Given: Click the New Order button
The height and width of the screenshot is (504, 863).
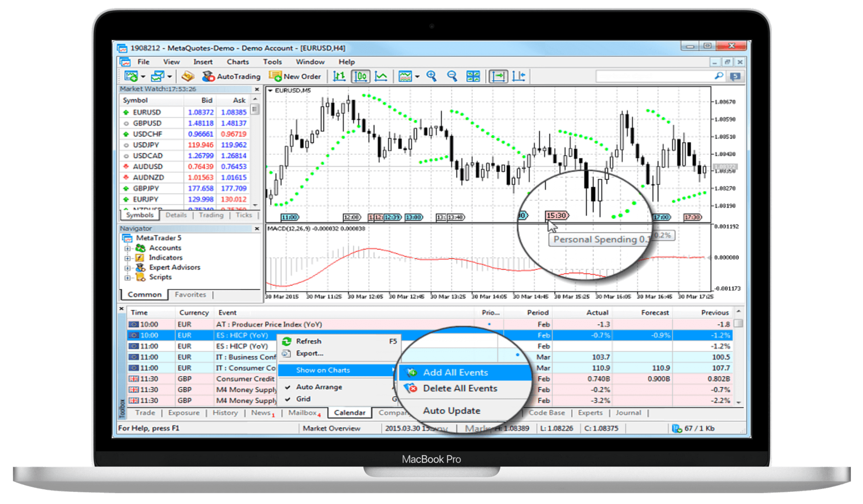Looking at the screenshot, I should (295, 76).
